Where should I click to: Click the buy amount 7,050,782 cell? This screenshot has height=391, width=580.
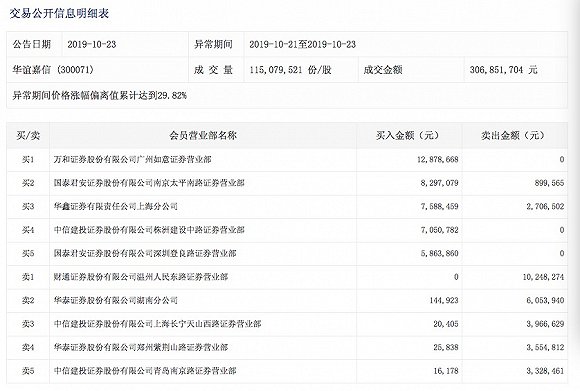(409, 230)
